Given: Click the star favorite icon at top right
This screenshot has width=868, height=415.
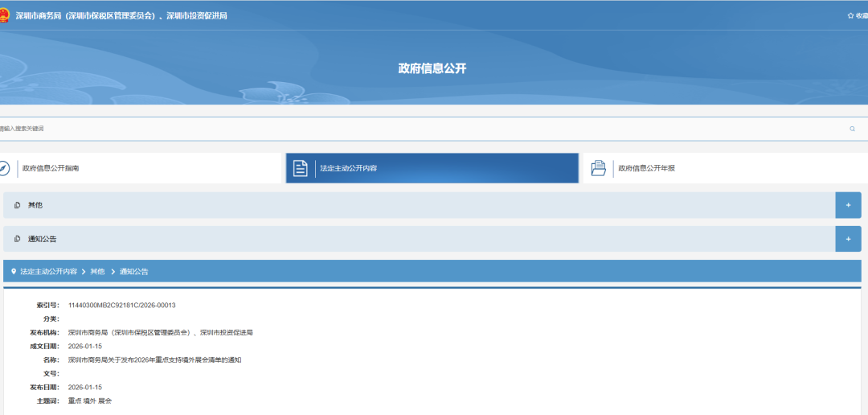Looking at the screenshot, I should (850, 15).
